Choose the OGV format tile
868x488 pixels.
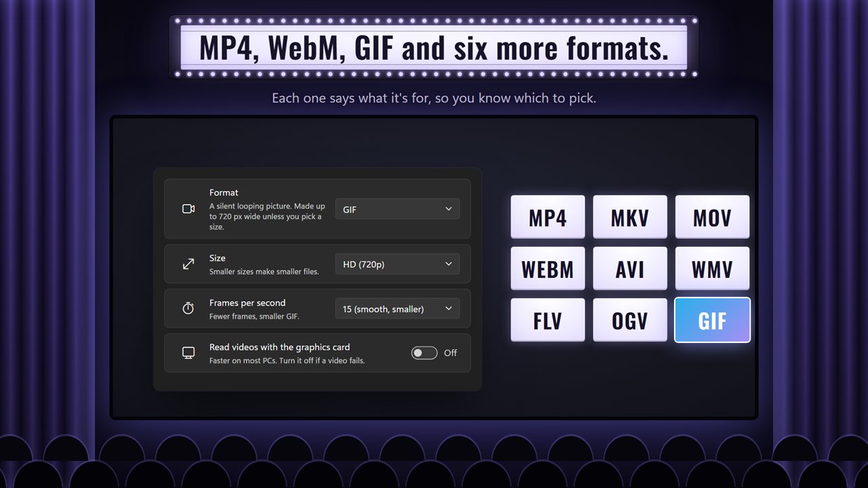tap(630, 320)
